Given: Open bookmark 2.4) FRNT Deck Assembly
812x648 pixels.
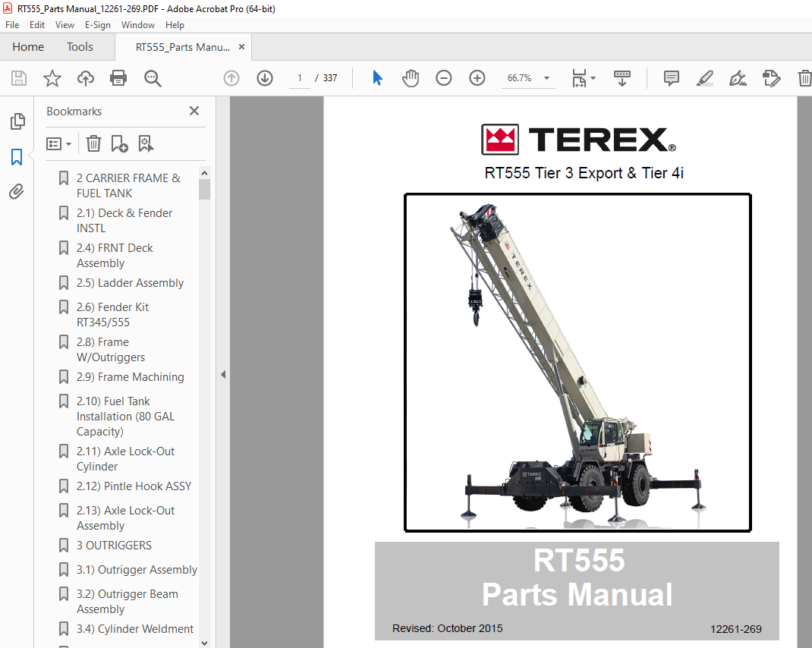Looking at the screenshot, I should pos(115,256).
